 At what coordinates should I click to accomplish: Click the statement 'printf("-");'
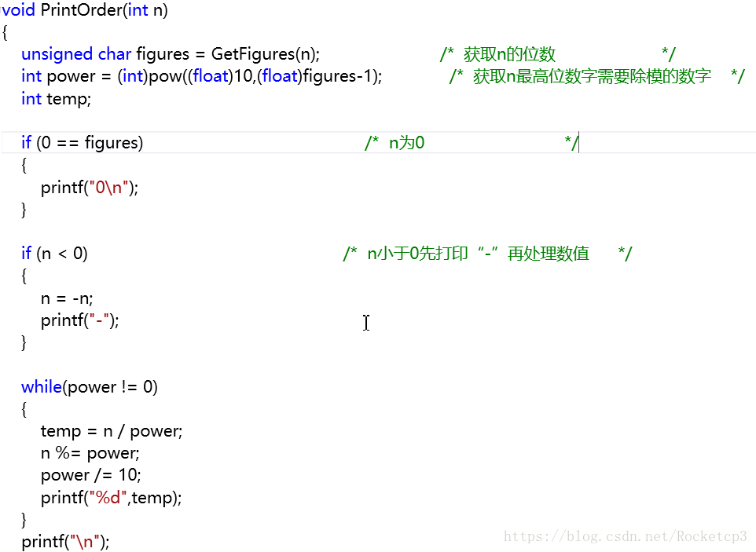(x=79, y=320)
